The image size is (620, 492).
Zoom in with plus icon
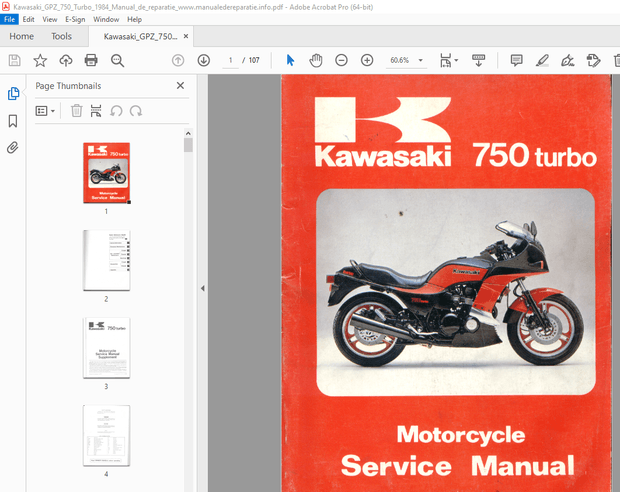(x=367, y=61)
